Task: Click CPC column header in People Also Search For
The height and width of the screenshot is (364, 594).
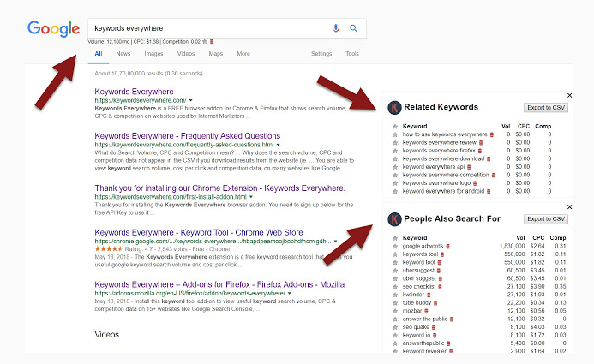Action: click(538, 238)
